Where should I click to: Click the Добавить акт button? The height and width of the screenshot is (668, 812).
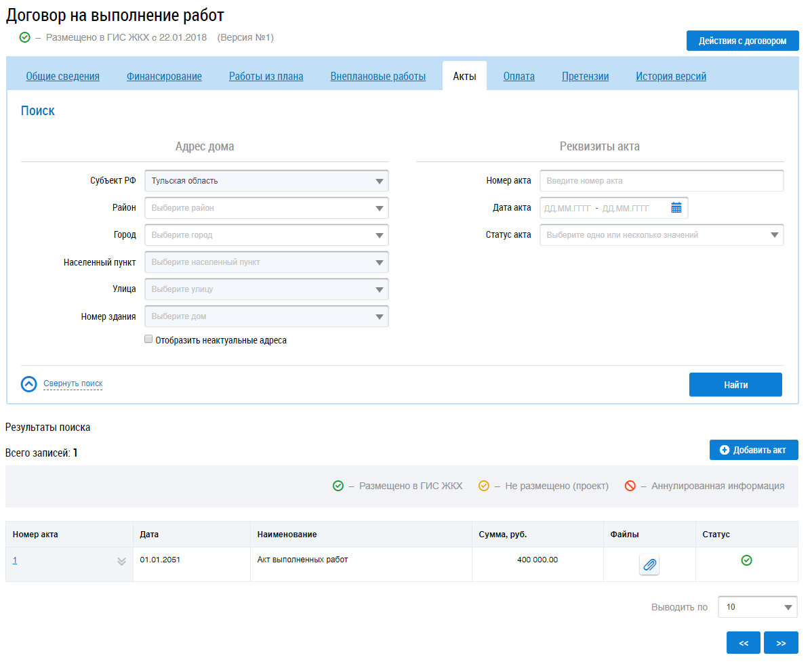[x=753, y=450]
